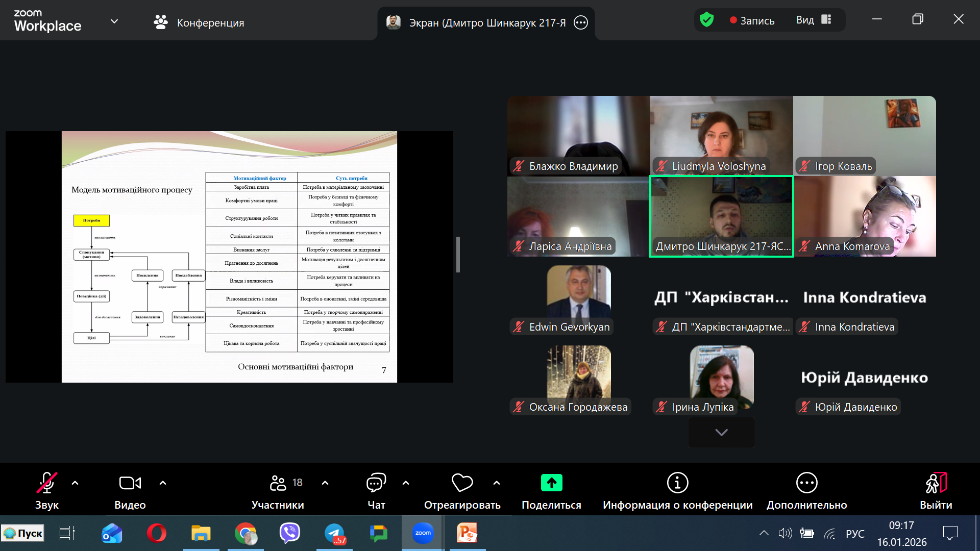Open the More options ellipsis icon
Image resolution: width=980 pixels, height=551 pixels.
pos(806,483)
